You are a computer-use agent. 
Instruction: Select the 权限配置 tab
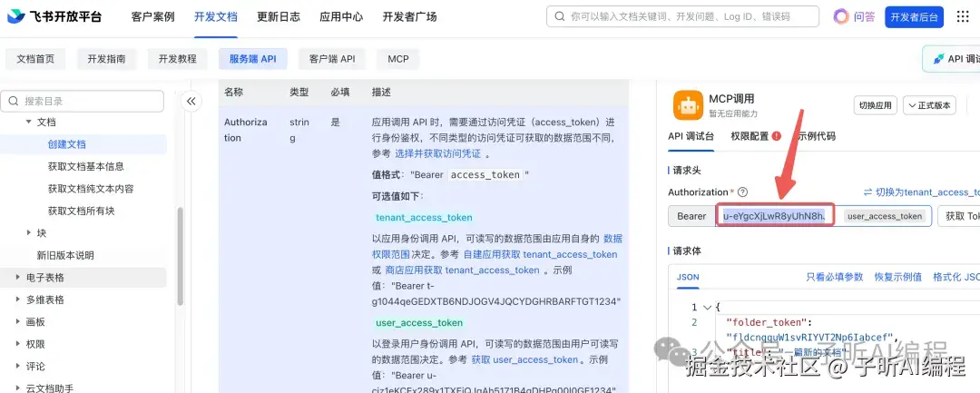coord(750,135)
